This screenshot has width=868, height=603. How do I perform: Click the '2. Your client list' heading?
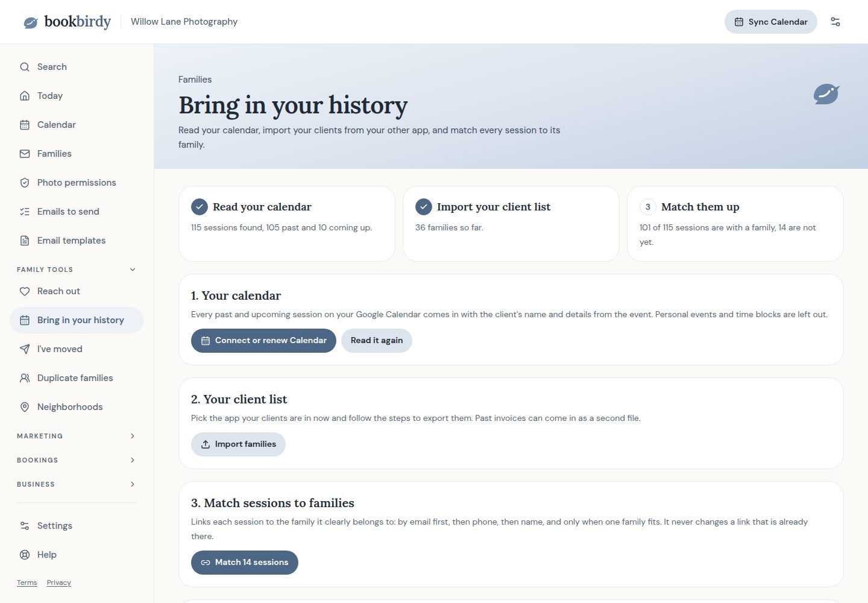239,399
